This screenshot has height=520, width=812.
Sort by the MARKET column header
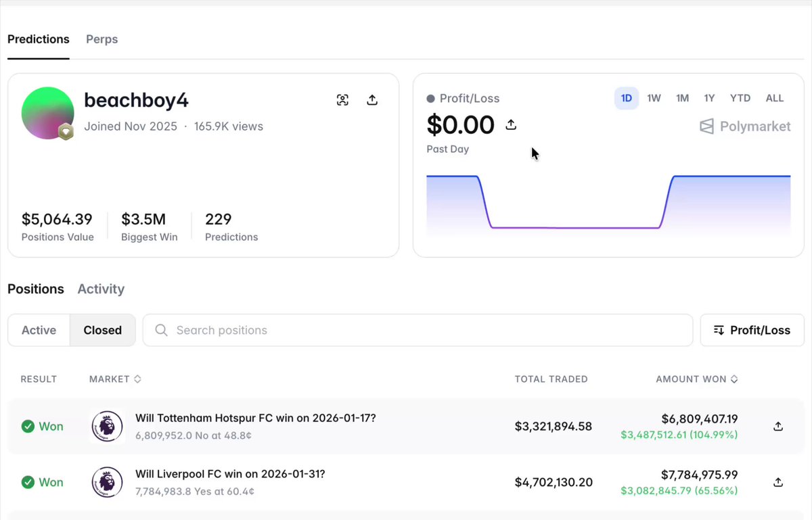pos(115,379)
